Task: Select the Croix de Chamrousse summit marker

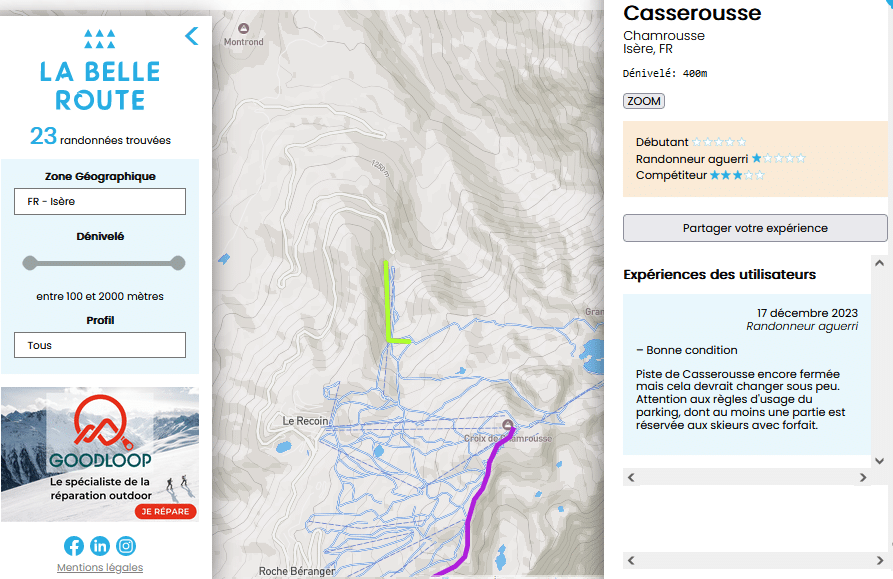Action: click(508, 425)
